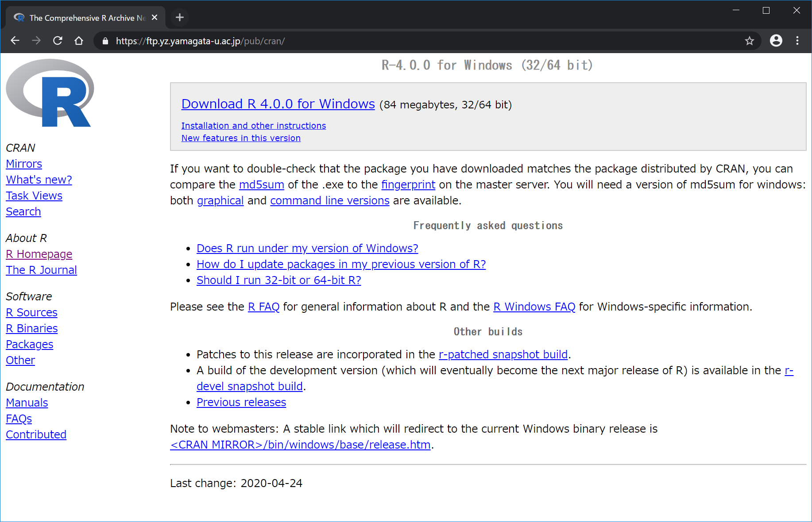Open Installation and other instructions

(253, 126)
